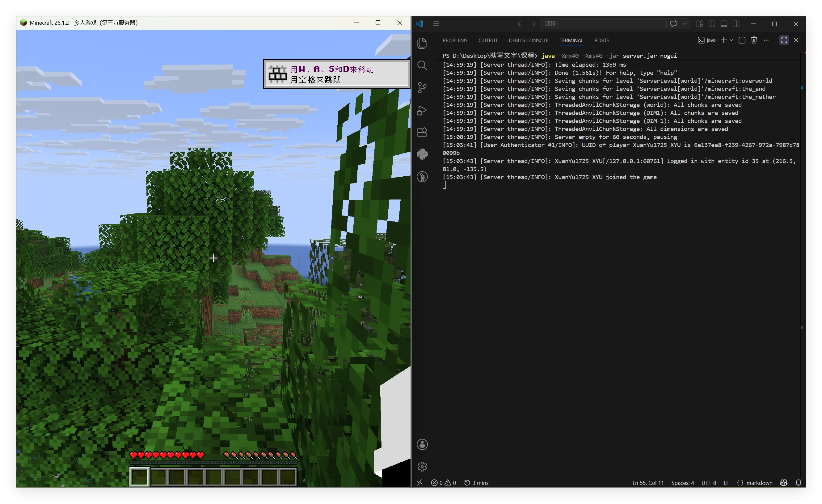Image resolution: width=822 pixels, height=504 pixels.
Task: Click the "XuanYu1725_XYU joined the game" line
Action: pyautogui.click(x=550, y=177)
